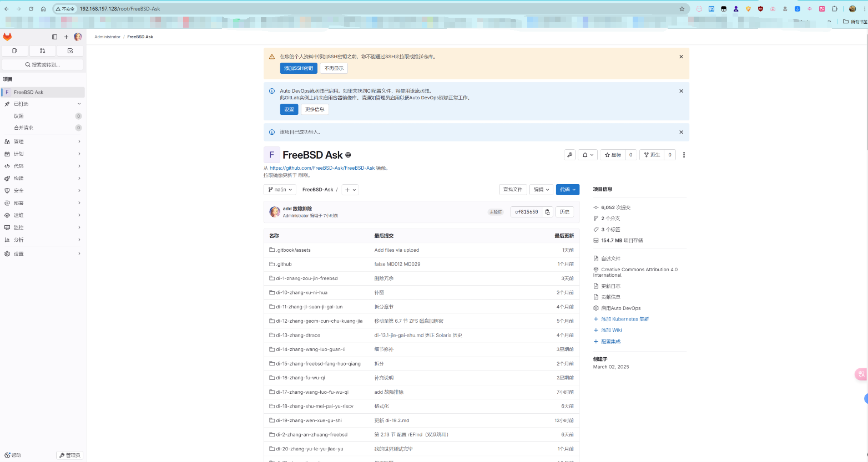Open the blue 代码 code dropdown
868x462 pixels.
(x=568, y=190)
